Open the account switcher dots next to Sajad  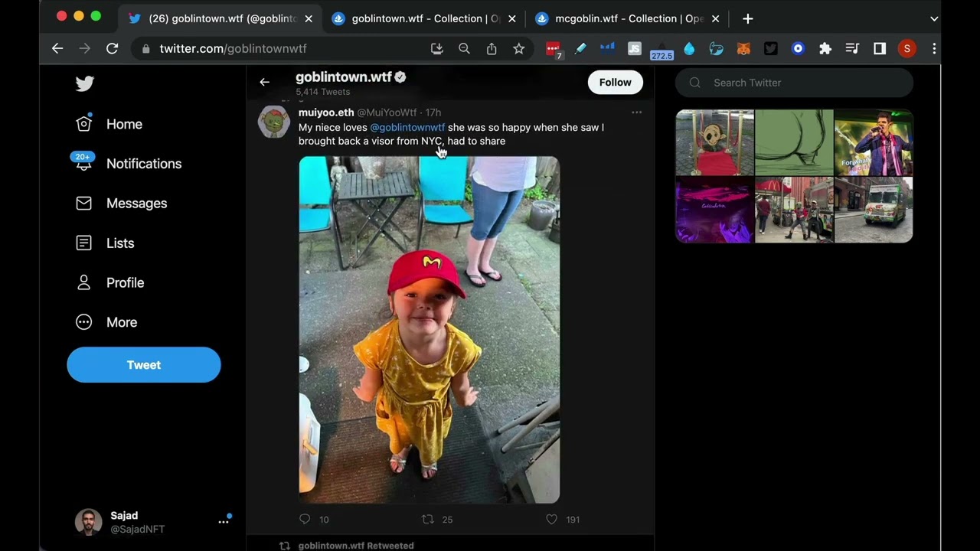pos(224,522)
